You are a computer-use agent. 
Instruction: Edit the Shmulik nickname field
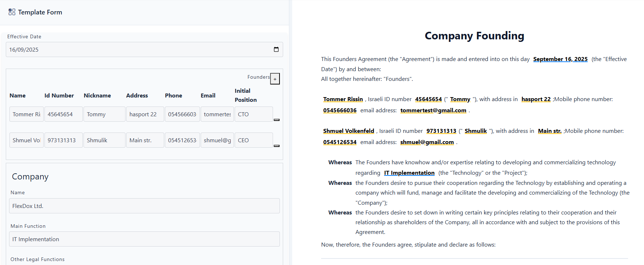coord(104,140)
